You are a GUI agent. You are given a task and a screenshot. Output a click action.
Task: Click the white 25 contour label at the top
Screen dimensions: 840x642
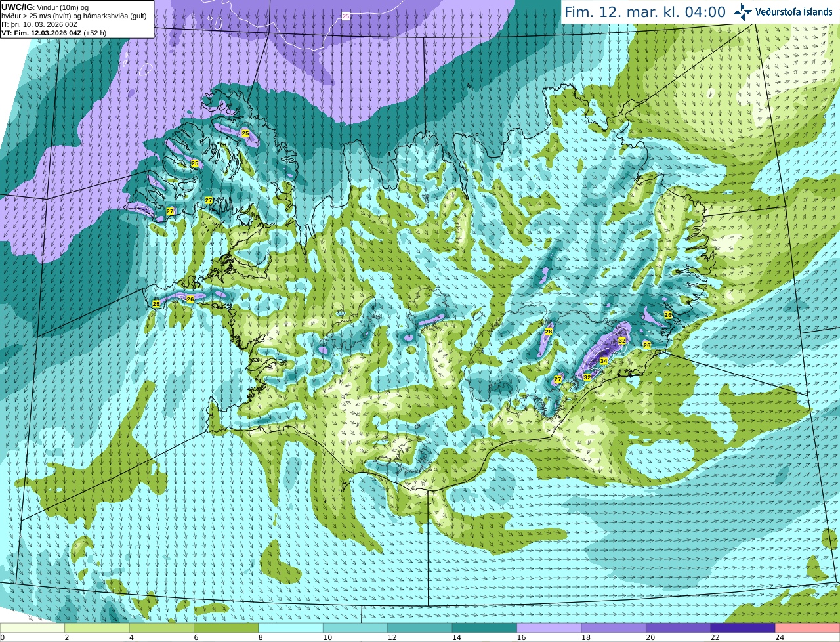pyautogui.click(x=345, y=15)
